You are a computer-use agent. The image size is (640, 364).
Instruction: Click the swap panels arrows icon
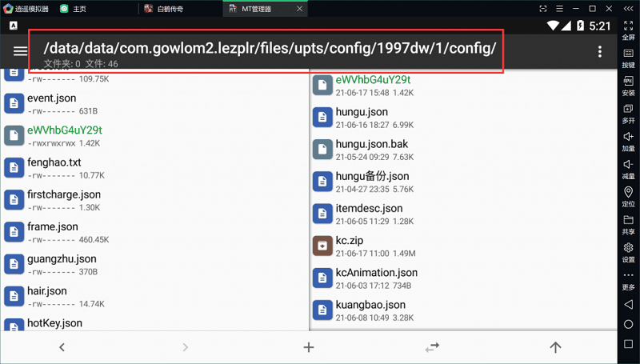[x=432, y=347]
